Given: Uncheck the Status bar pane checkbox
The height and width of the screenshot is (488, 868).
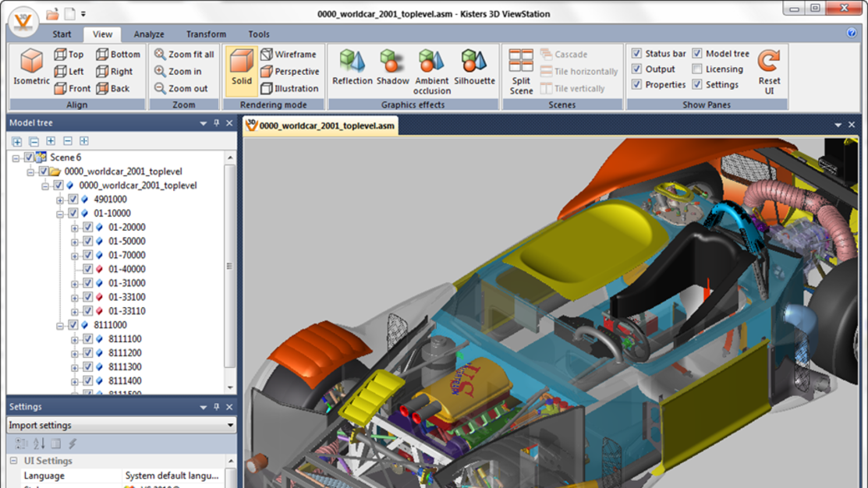Looking at the screenshot, I should point(636,53).
